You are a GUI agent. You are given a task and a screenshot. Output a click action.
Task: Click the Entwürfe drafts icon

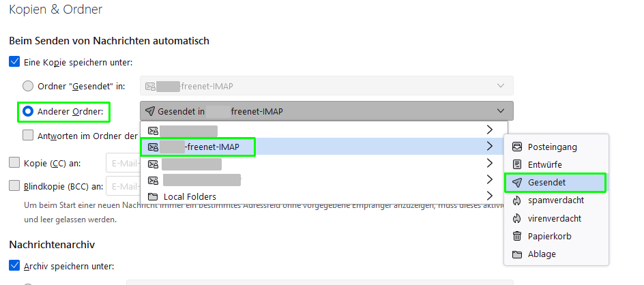(x=517, y=164)
